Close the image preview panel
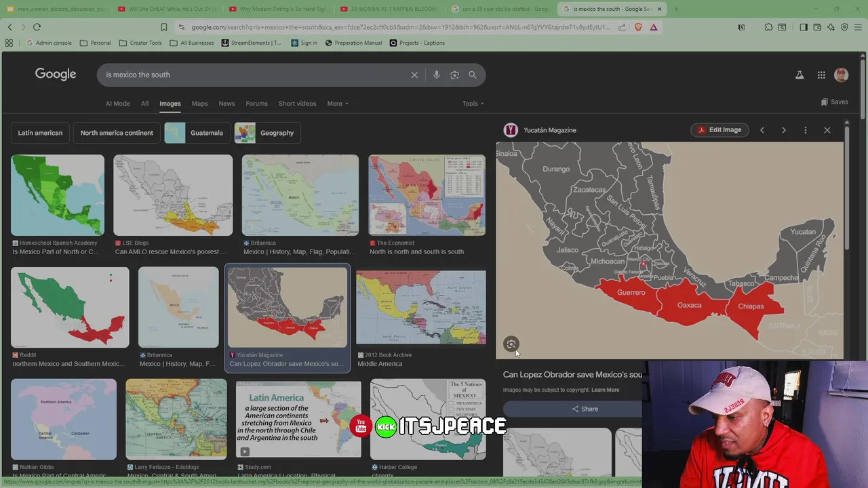Image resolution: width=868 pixels, height=488 pixels. tap(827, 130)
